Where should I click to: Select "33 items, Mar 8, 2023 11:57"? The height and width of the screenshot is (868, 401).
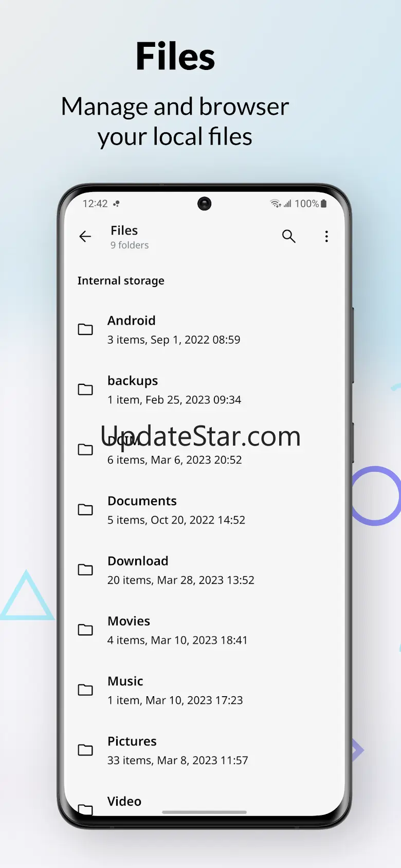click(x=178, y=760)
